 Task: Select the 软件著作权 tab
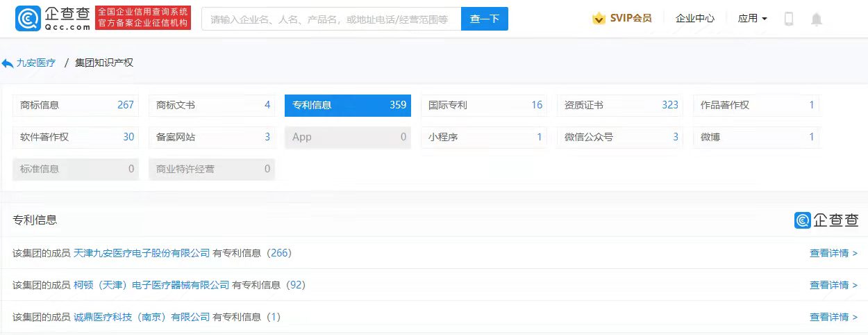pyautogui.click(x=76, y=137)
